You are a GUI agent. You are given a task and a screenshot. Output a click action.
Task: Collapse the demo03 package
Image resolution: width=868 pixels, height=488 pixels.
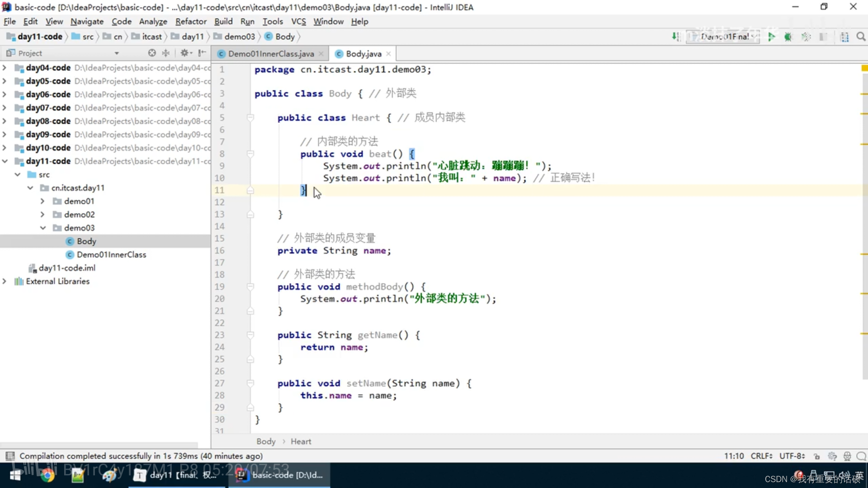tap(42, 228)
